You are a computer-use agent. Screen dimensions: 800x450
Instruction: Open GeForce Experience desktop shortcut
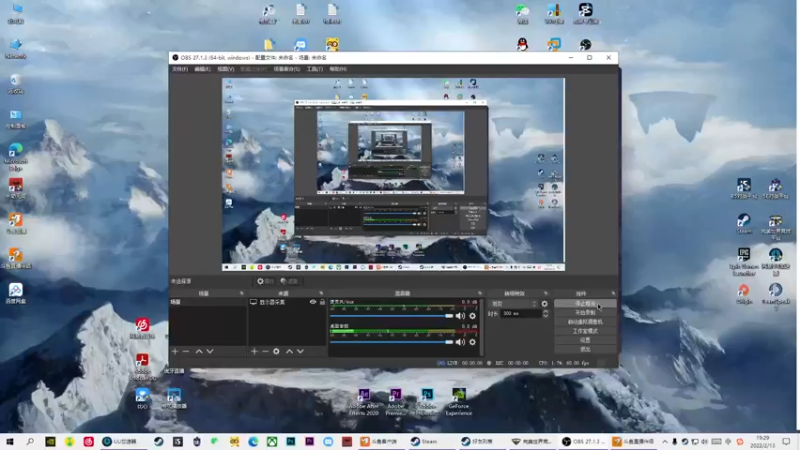click(459, 402)
